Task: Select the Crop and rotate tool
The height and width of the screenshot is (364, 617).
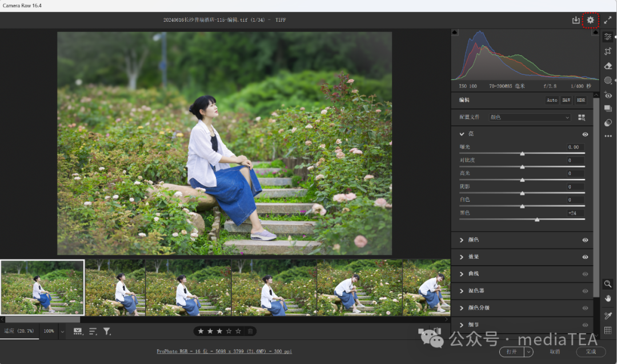Action: [x=608, y=51]
